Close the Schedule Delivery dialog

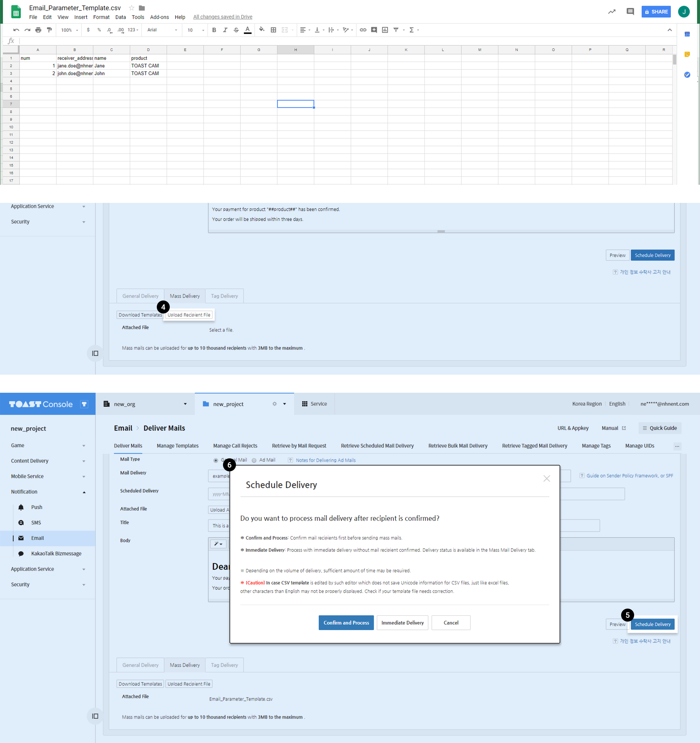coord(546,478)
